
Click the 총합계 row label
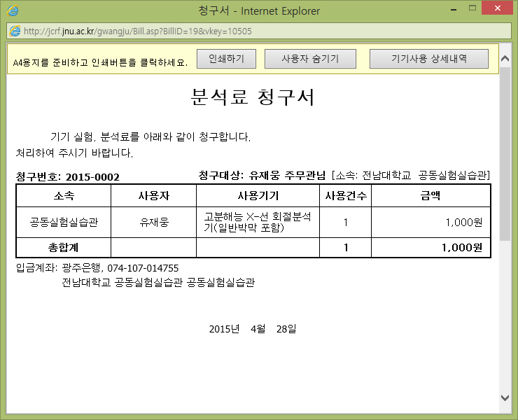(63, 248)
